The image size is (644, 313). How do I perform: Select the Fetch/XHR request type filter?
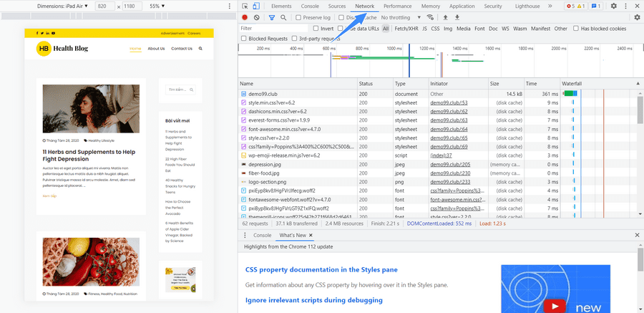tap(406, 29)
